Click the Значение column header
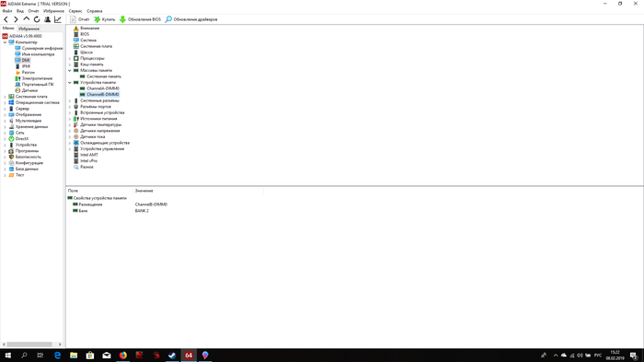The image size is (644, 362). pos(144,191)
